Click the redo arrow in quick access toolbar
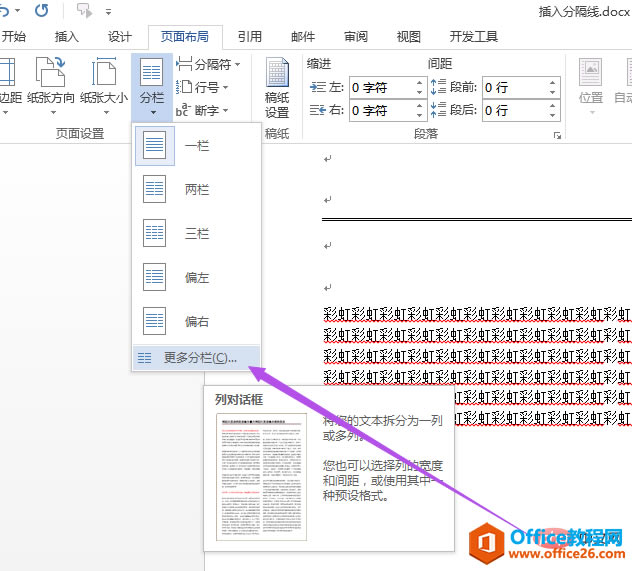632x571 pixels. (x=42, y=10)
